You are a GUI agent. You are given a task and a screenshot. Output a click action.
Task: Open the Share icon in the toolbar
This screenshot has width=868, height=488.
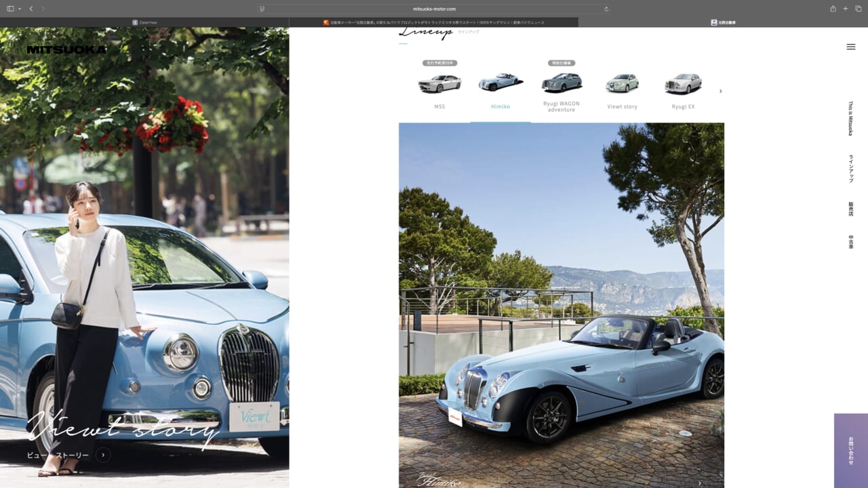pos(833,9)
